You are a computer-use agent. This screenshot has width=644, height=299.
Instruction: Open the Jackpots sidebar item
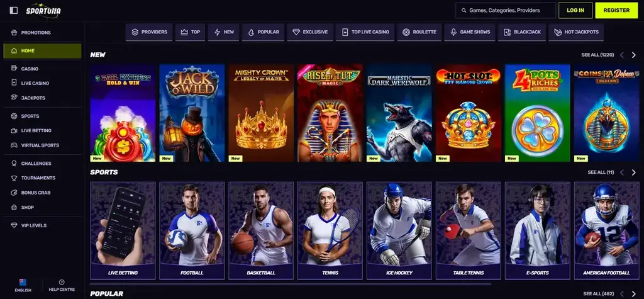(42, 98)
